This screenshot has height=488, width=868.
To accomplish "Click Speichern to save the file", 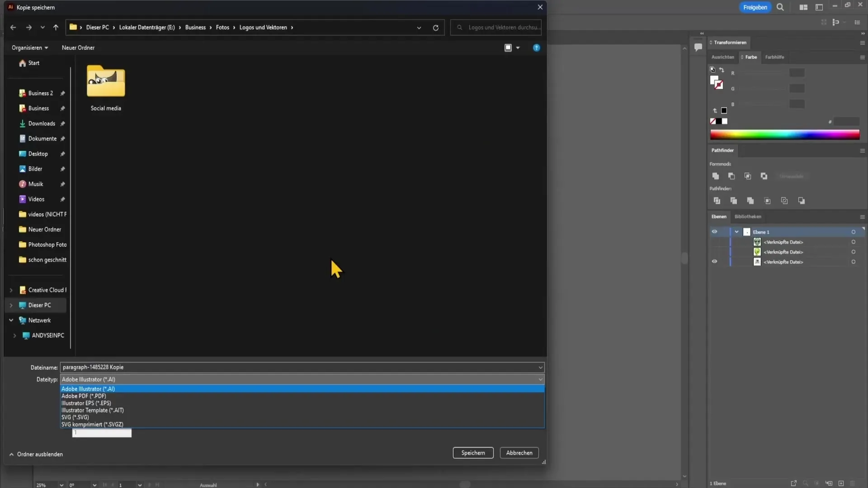I will click(473, 452).
